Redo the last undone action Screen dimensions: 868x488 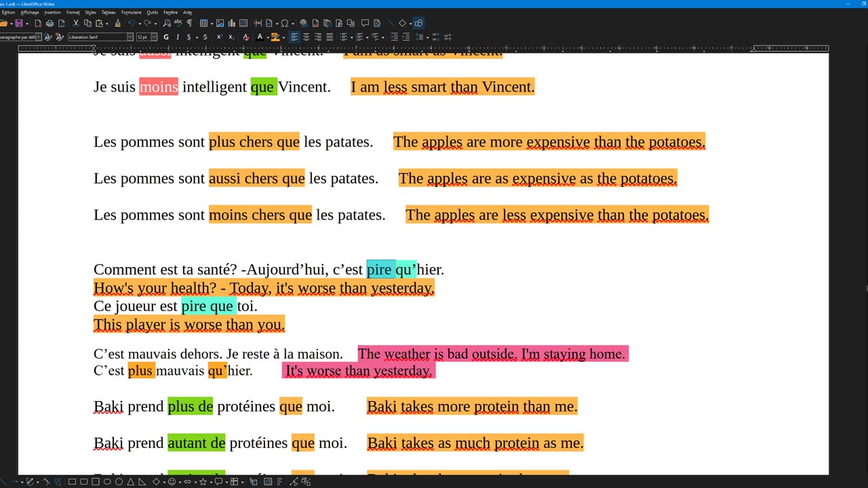point(147,23)
